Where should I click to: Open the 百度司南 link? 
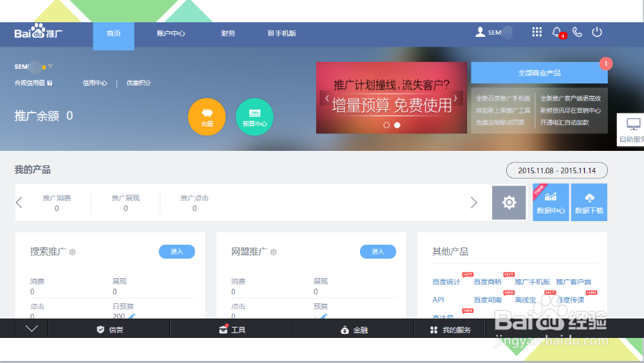(x=487, y=300)
